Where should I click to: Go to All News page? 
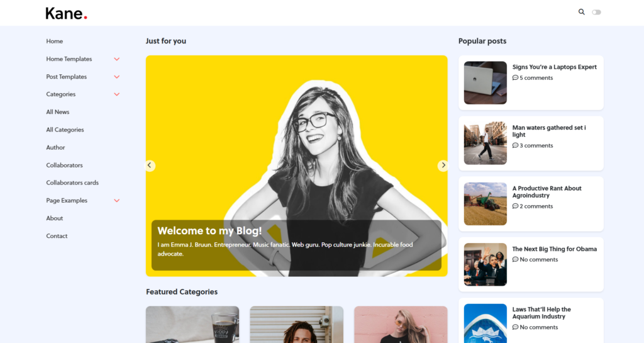click(x=57, y=112)
